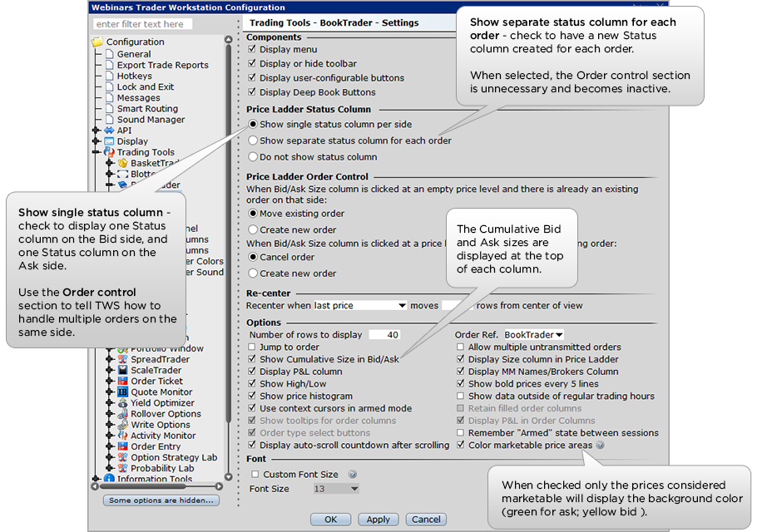
Task: Expand the API tree node
Action: 96,131
